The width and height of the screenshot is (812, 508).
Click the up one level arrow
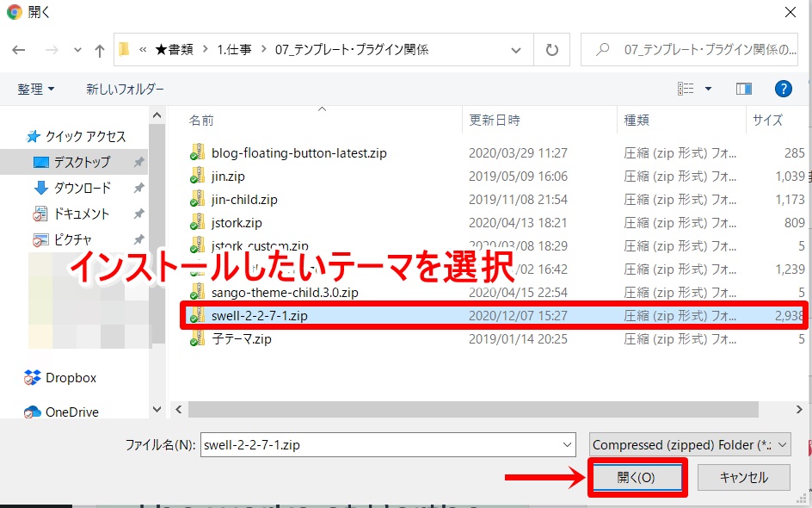[x=99, y=50]
